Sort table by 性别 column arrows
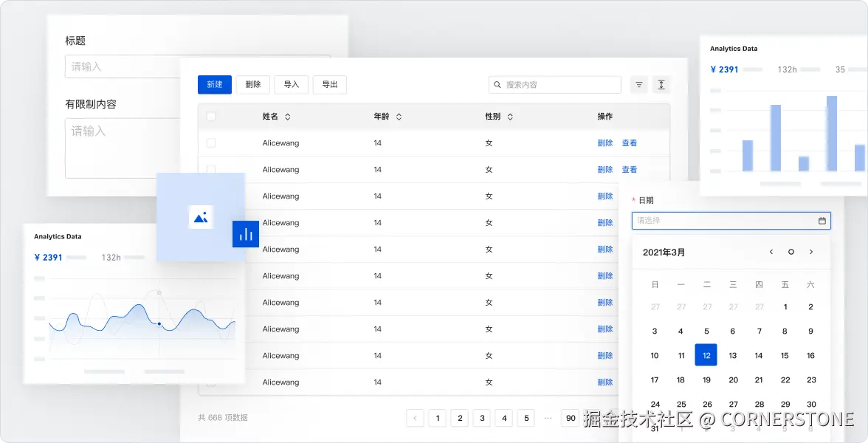Screen dimensions: 868x443 510,117
